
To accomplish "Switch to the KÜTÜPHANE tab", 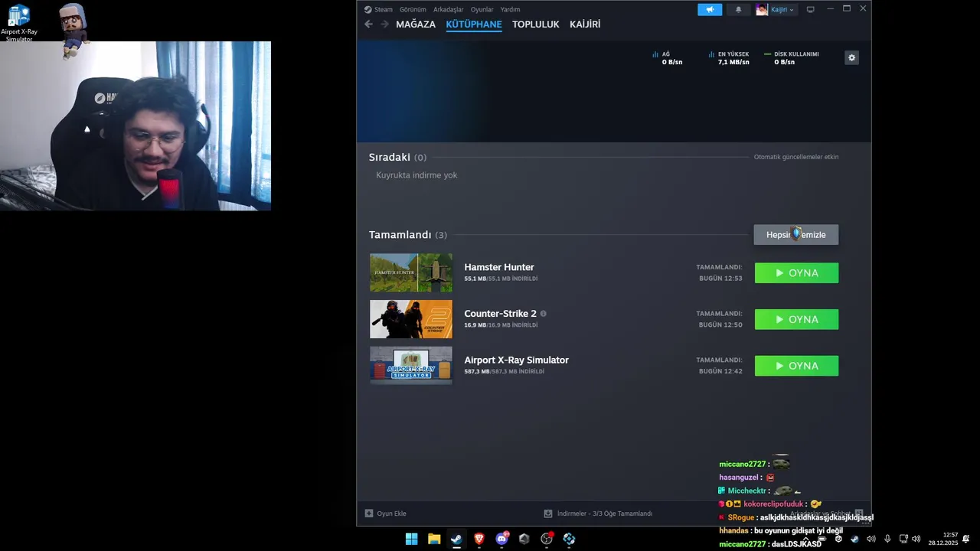I will (x=474, y=24).
